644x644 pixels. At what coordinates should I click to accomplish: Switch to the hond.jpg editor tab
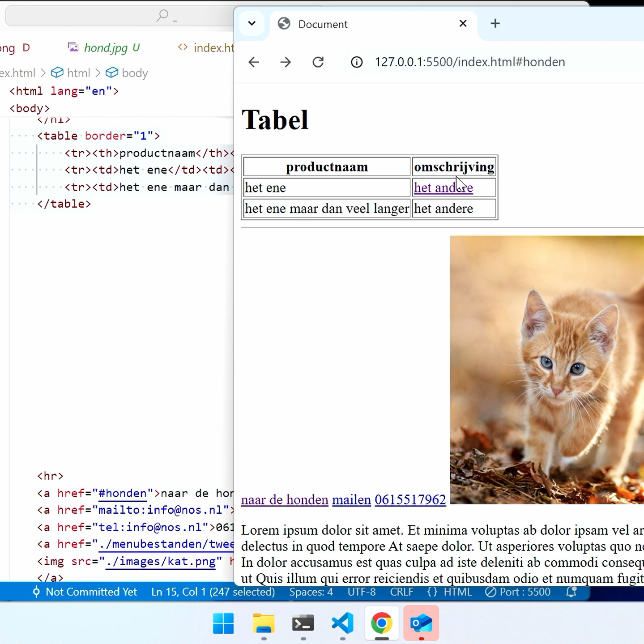pos(105,48)
